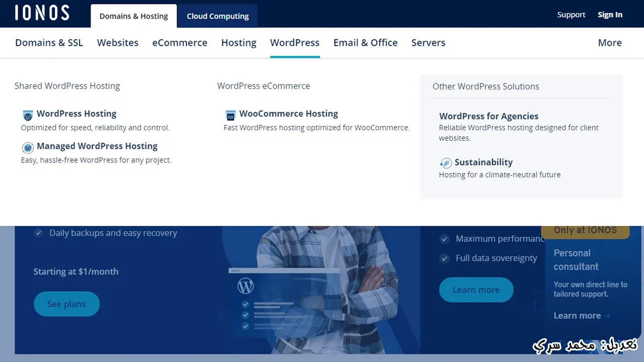The width and height of the screenshot is (644, 362).
Task: Click the IONOS logo
Action: 42,13
